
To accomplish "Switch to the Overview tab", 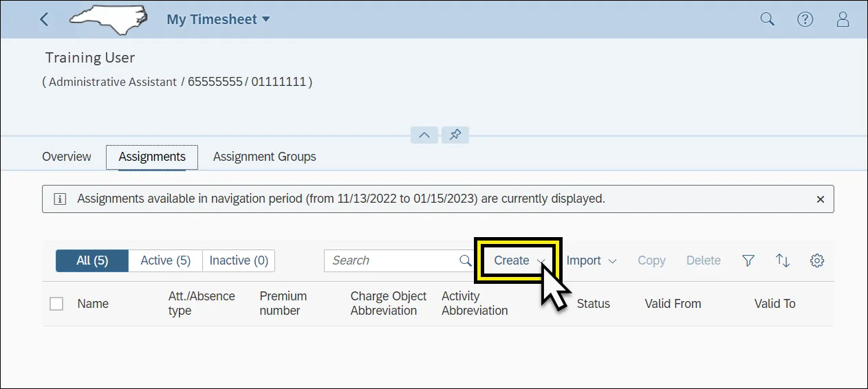I will 67,157.
